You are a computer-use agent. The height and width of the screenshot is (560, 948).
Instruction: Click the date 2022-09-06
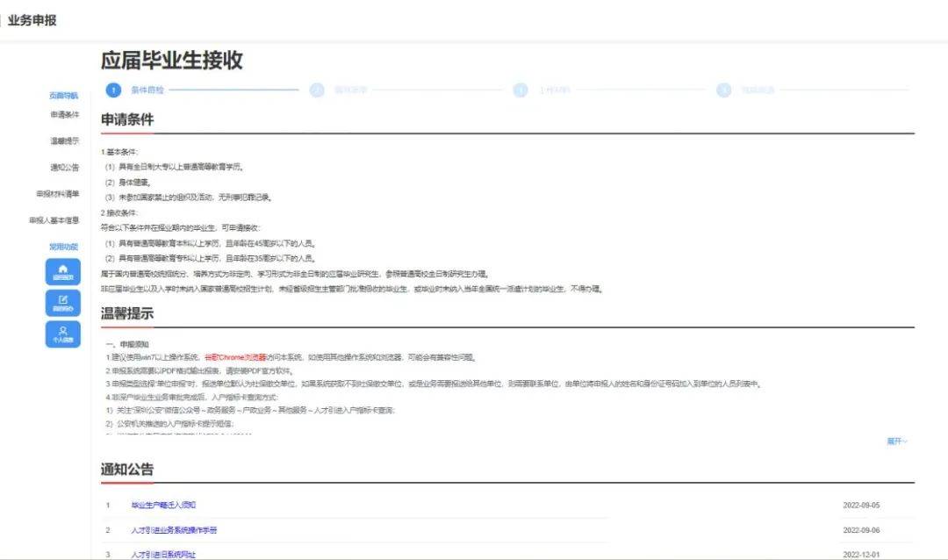(x=861, y=530)
